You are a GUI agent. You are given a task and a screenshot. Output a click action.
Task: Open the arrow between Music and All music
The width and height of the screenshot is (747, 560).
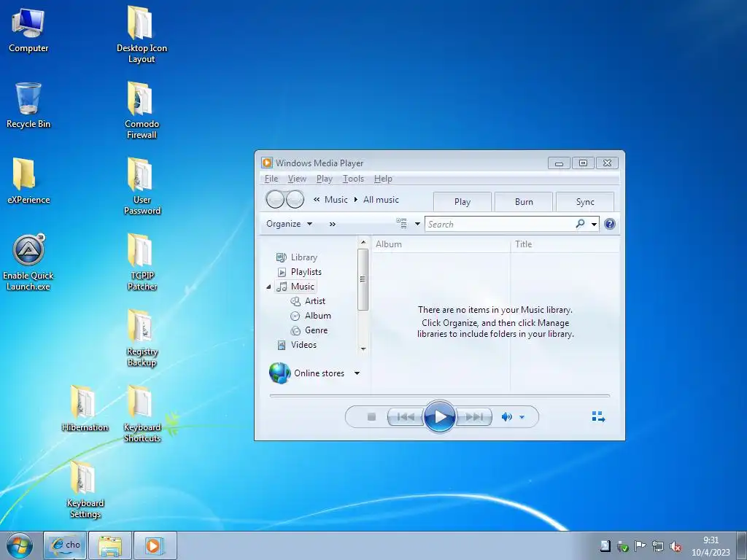coord(355,200)
